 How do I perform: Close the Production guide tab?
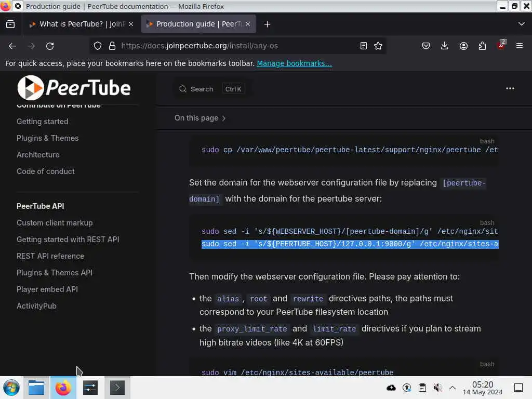coord(248,24)
